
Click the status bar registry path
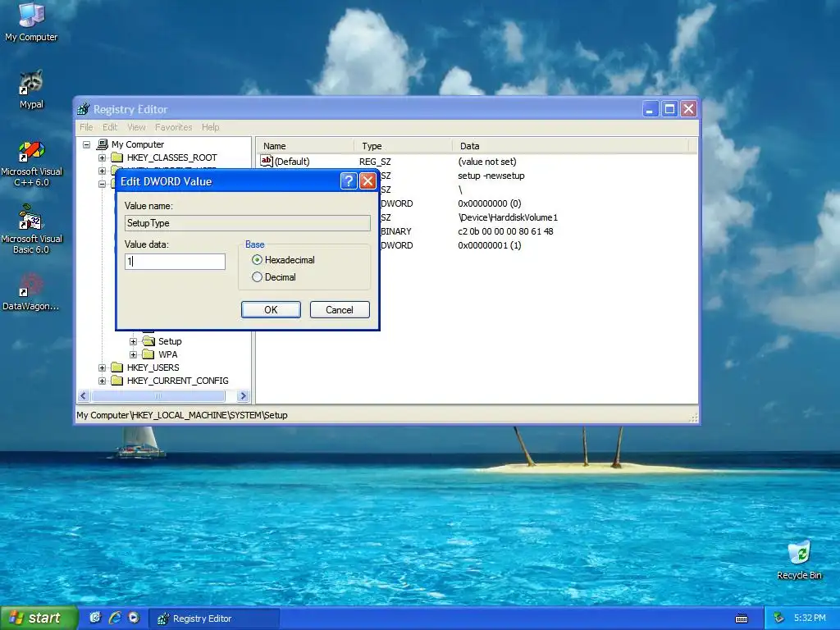[x=182, y=415]
